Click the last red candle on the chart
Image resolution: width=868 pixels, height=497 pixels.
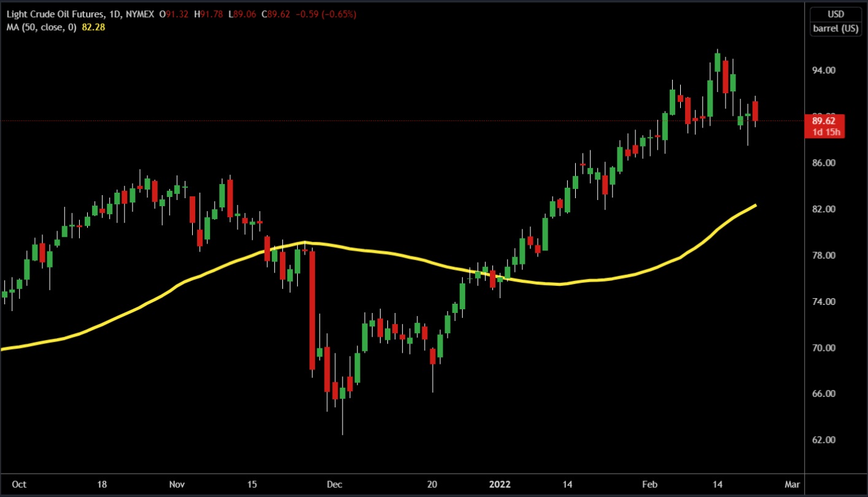pos(755,111)
